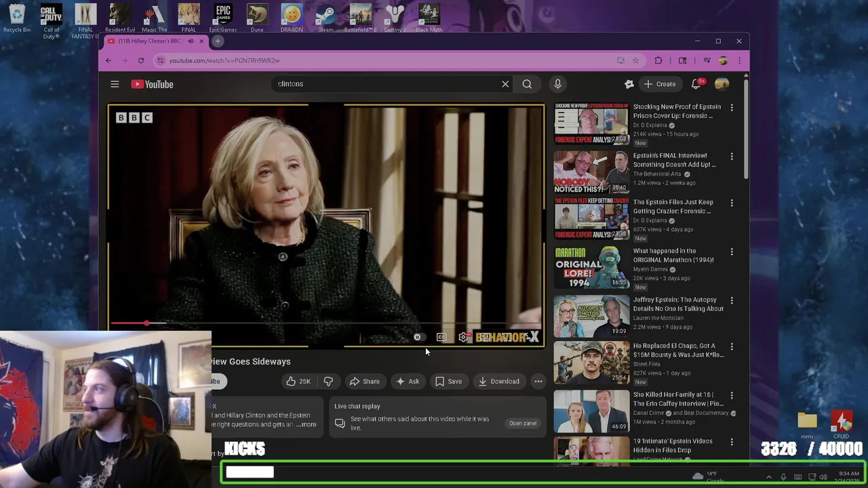
Task: Open options for 'ORIGINAL Marathon (1994)' video
Action: click(x=732, y=251)
